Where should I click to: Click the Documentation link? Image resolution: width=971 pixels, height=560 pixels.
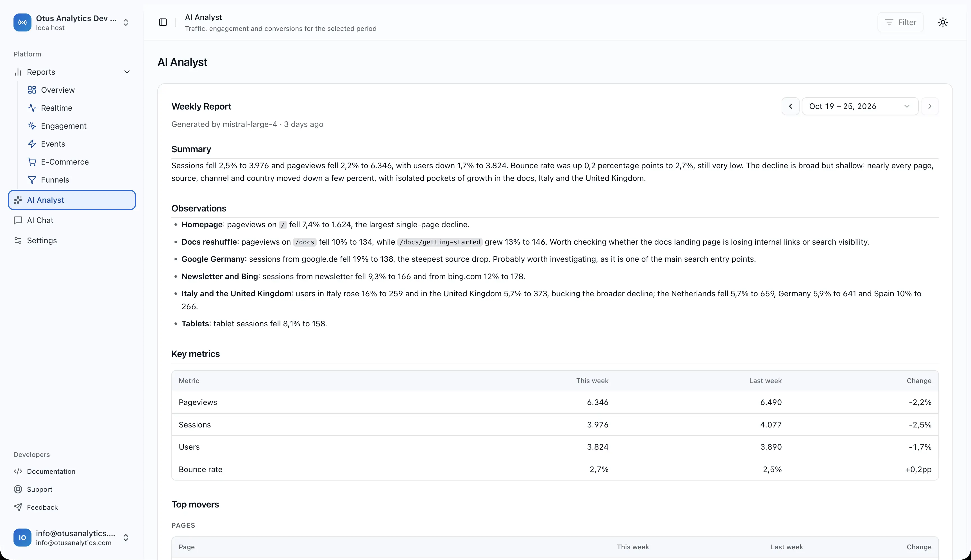(51, 472)
